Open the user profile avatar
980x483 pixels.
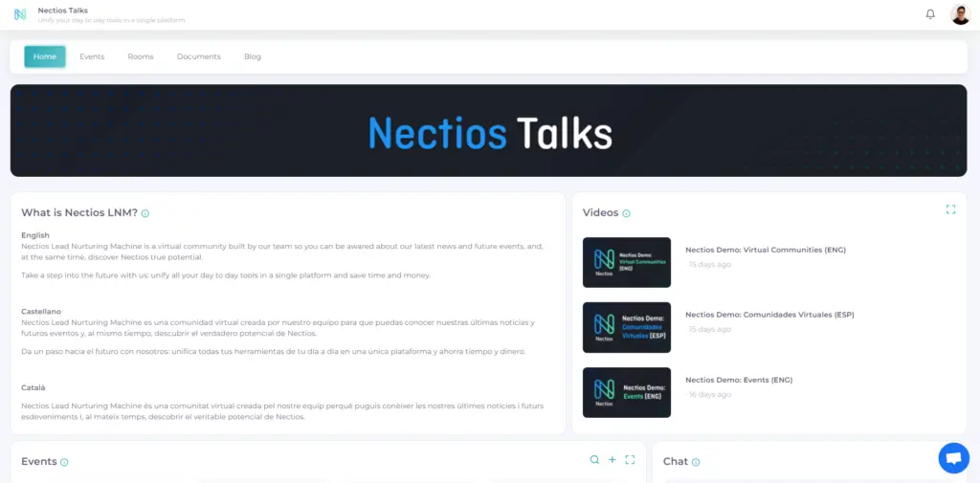tap(961, 14)
